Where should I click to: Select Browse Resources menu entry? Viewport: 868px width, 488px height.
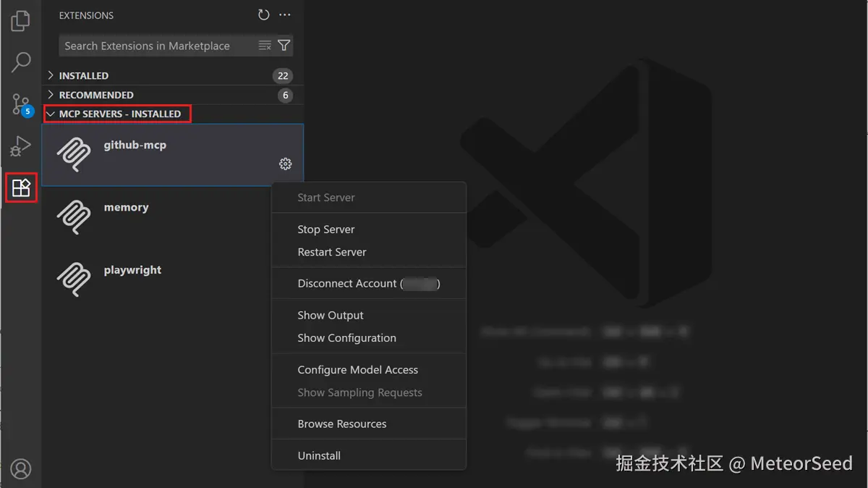point(369,424)
